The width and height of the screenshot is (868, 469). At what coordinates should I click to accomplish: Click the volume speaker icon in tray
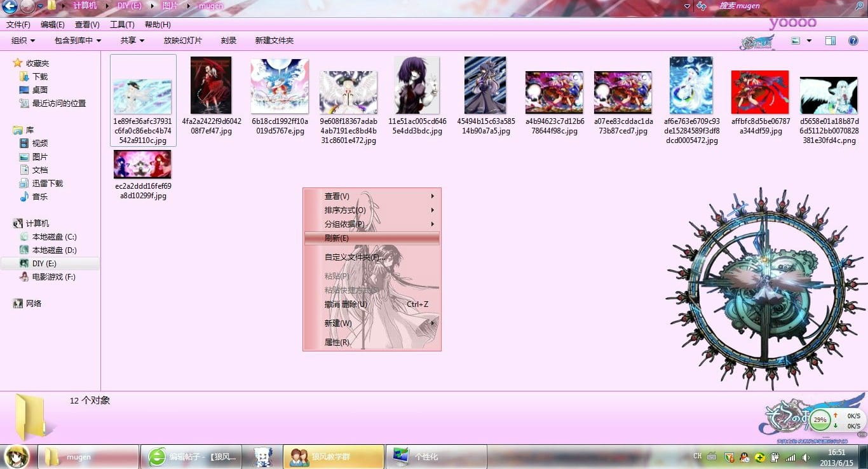click(806, 457)
